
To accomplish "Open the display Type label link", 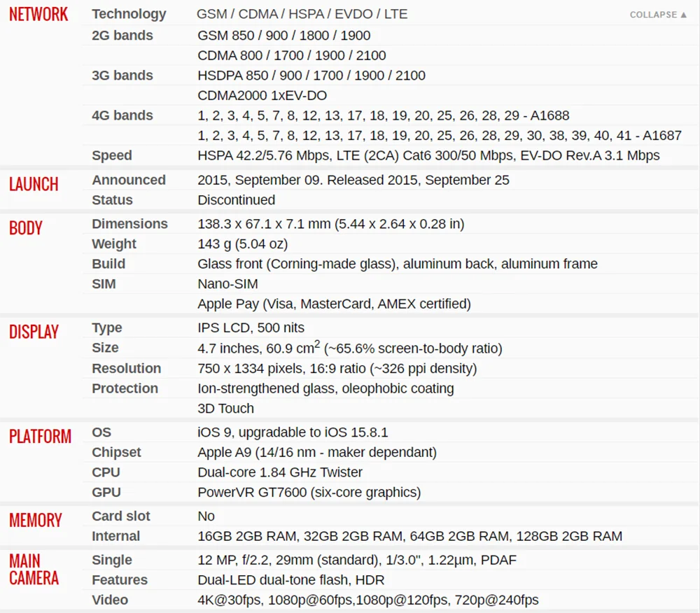I will tap(106, 328).
